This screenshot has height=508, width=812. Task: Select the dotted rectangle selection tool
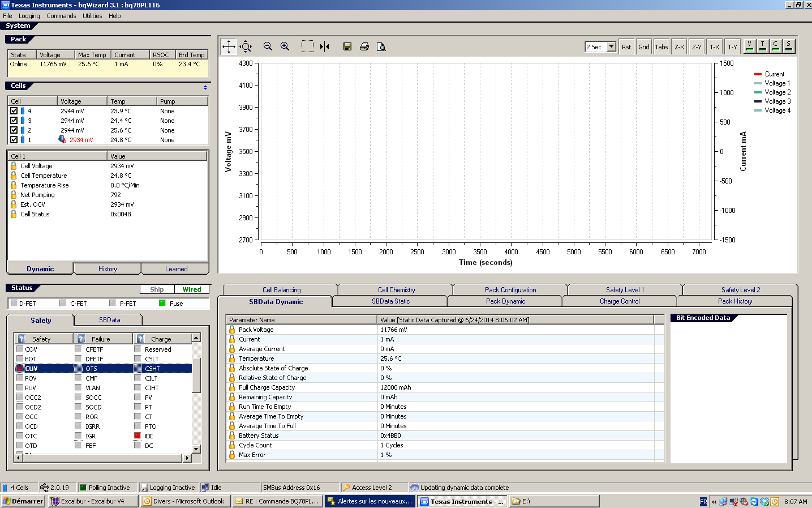click(x=307, y=46)
